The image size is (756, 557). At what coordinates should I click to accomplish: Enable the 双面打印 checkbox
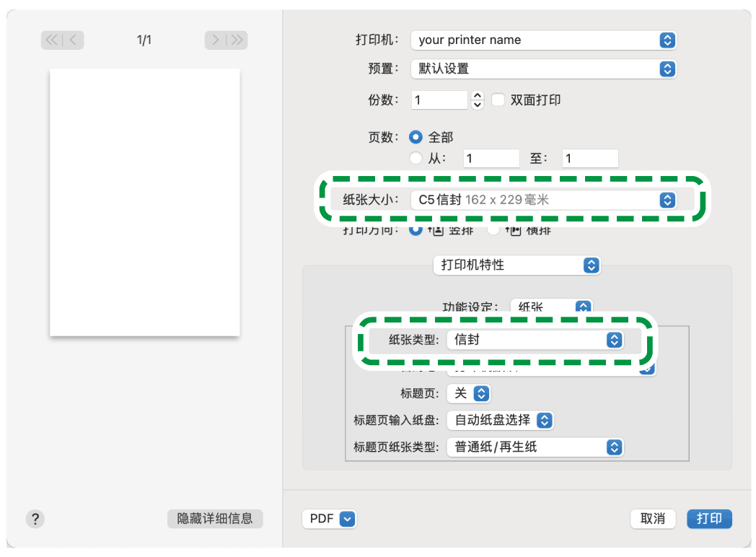coord(498,100)
